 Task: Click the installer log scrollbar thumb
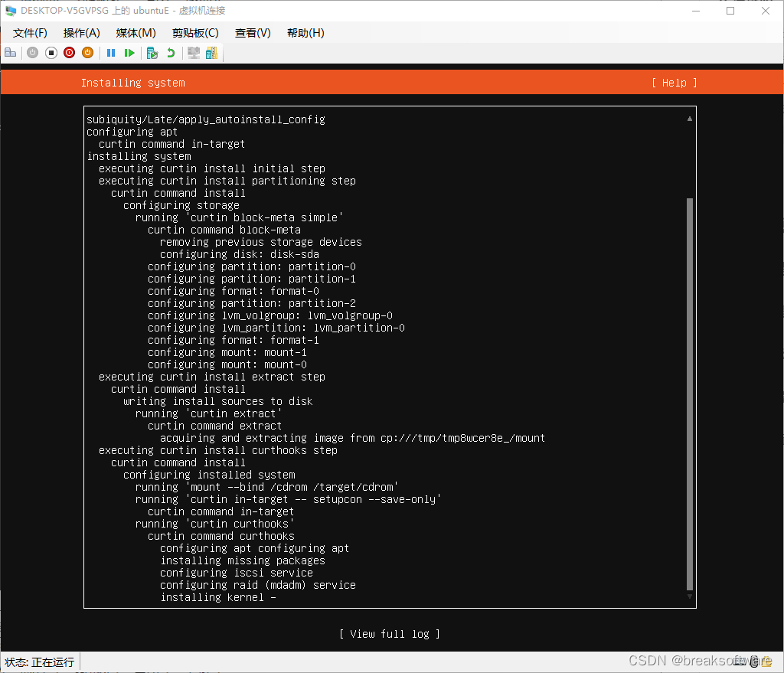(690, 394)
